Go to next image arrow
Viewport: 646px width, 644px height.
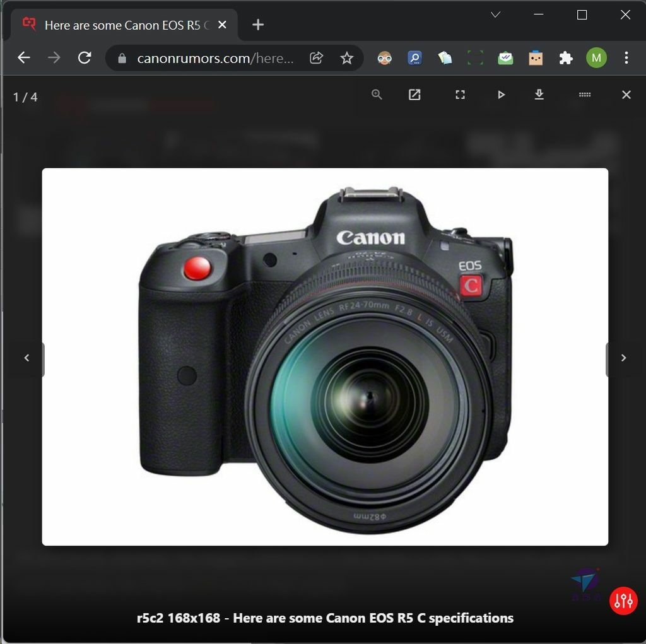point(623,358)
